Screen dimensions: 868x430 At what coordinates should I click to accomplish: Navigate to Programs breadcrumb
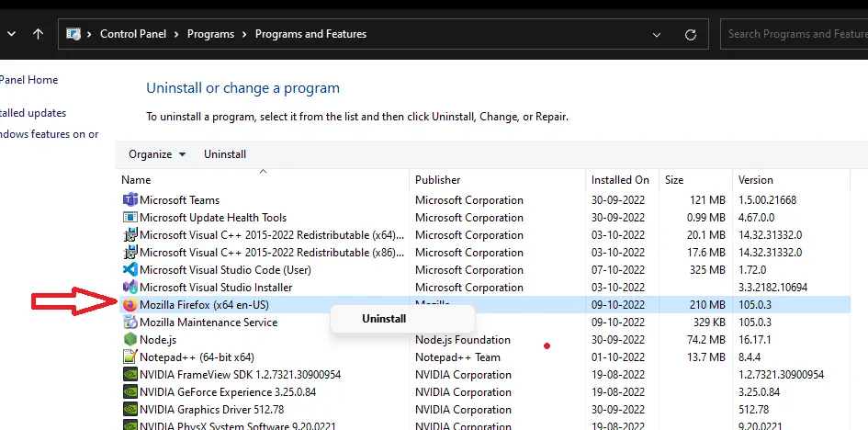(x=210, y=34)
